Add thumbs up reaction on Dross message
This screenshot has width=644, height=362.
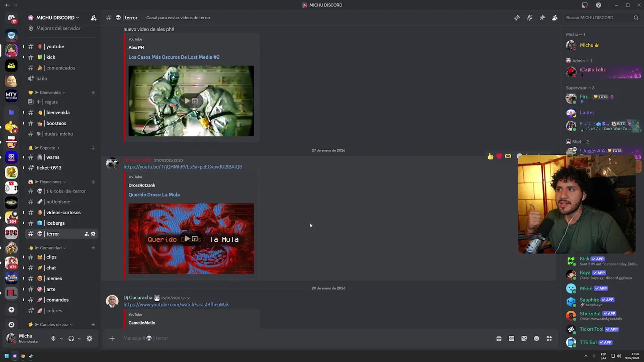point(491,156)
